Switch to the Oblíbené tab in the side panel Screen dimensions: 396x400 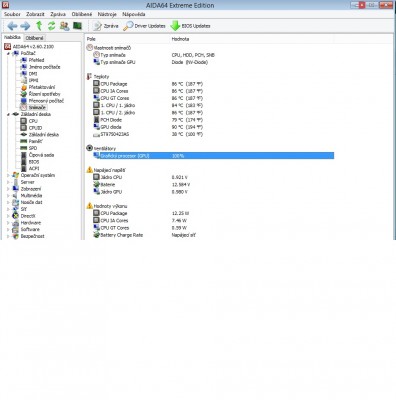[x=35, y=38]
